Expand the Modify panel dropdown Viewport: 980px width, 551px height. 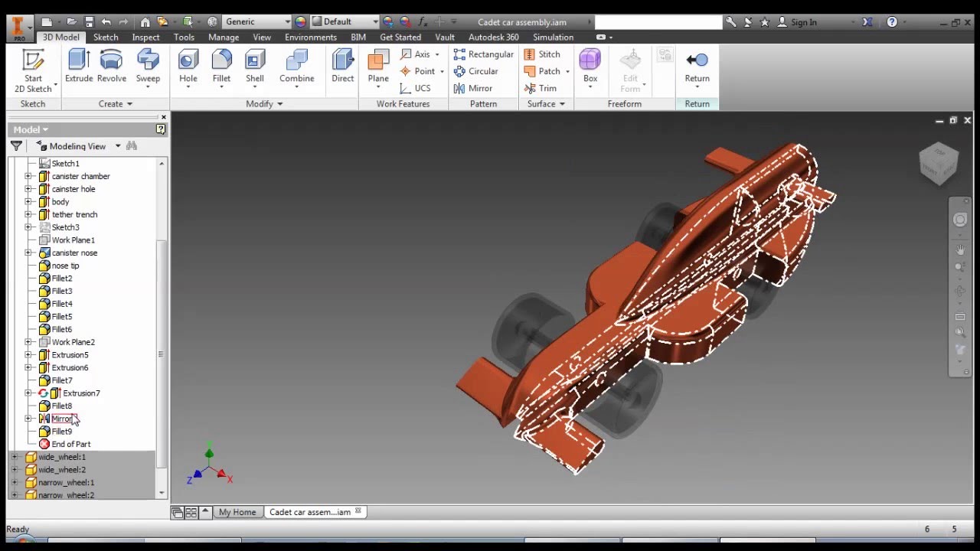tap(264, 104)
